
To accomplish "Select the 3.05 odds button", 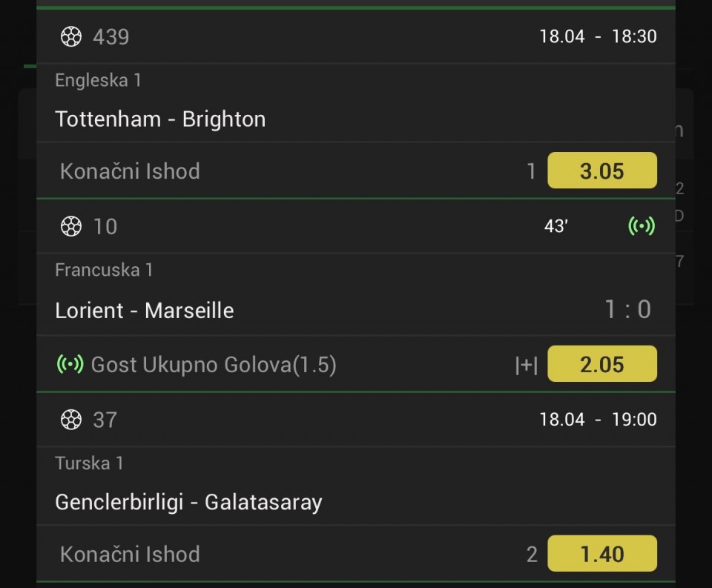I will (601, 171).
